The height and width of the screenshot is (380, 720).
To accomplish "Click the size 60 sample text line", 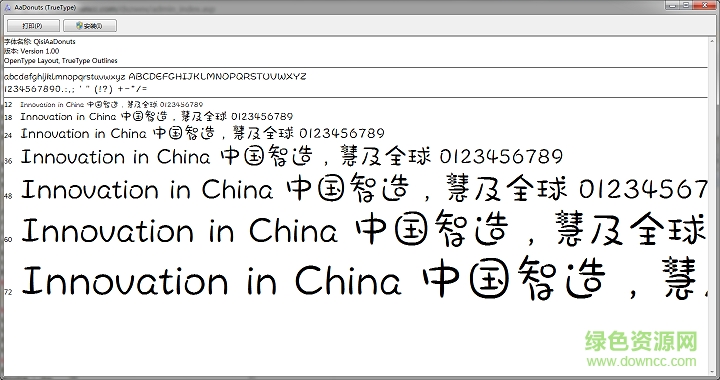I will click(363, 229).
